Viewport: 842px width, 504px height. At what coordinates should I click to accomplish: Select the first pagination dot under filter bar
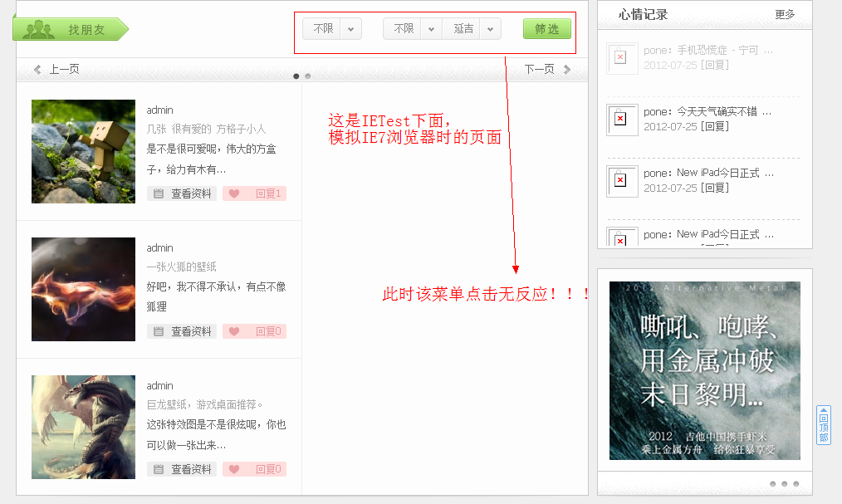(x=296, y=76)
